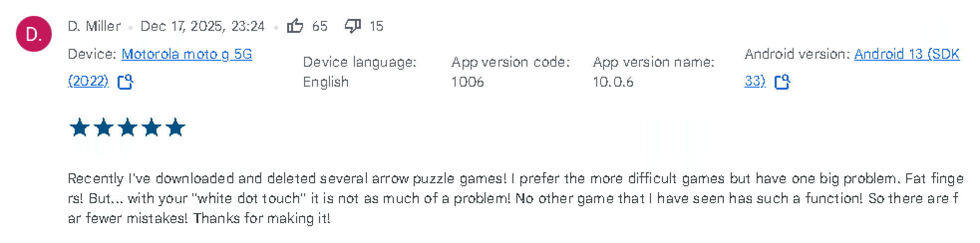Click the second rating star

pyautogui.click(x=104, y=128)
